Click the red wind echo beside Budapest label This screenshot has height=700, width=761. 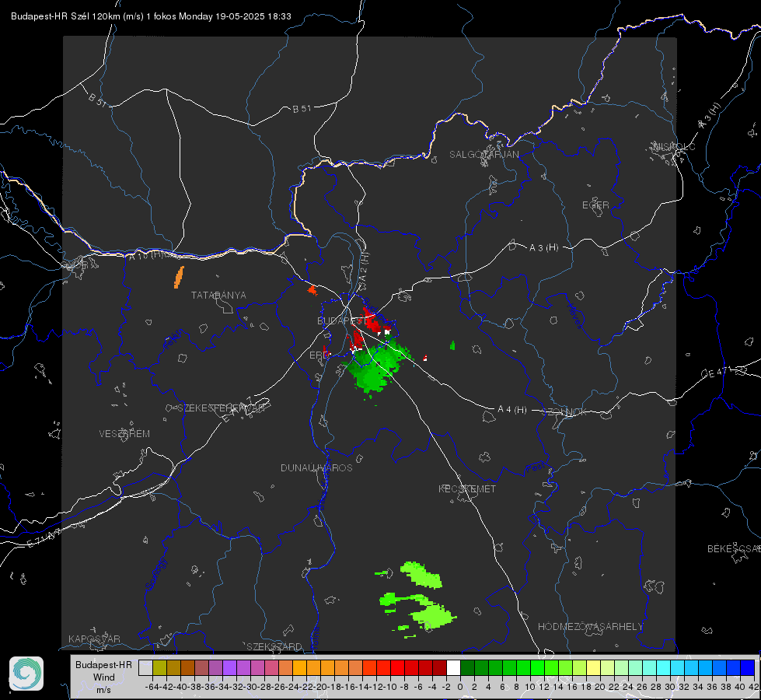tap(372, 320)
